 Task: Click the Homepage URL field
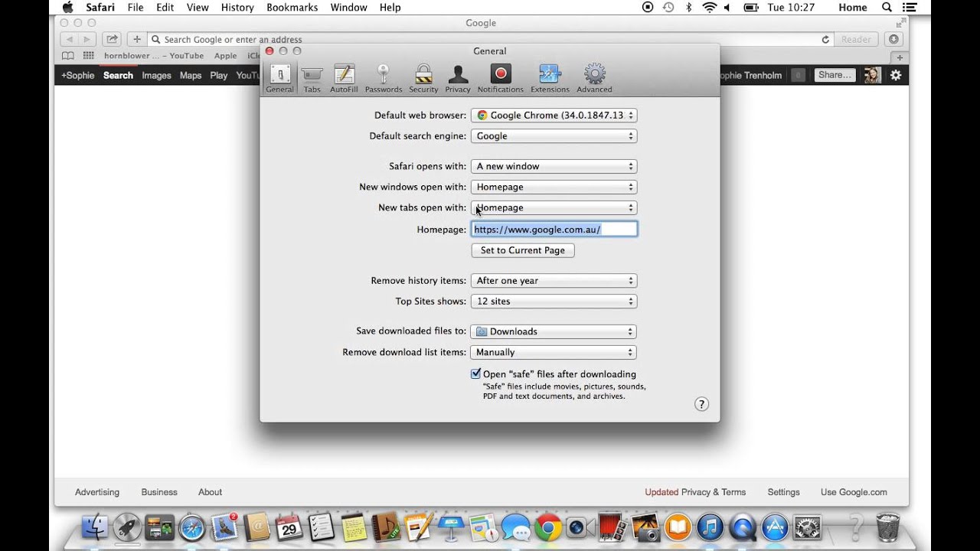point(554,229)
